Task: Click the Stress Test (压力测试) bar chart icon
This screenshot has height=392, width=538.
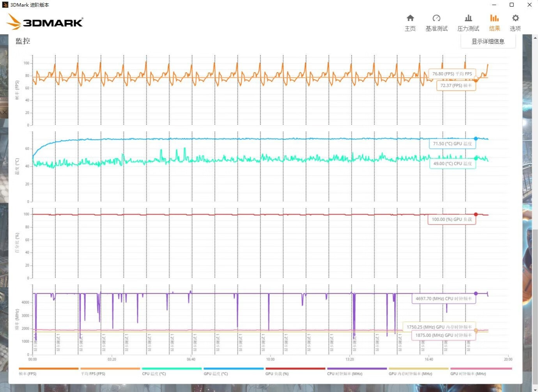Action: 468,21
